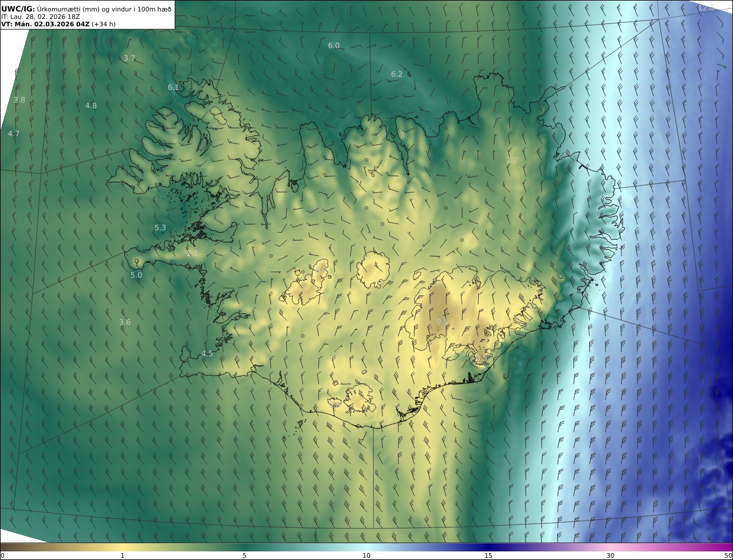
Task: Click the colorbar tick label 50
Action: click(728, 555)
